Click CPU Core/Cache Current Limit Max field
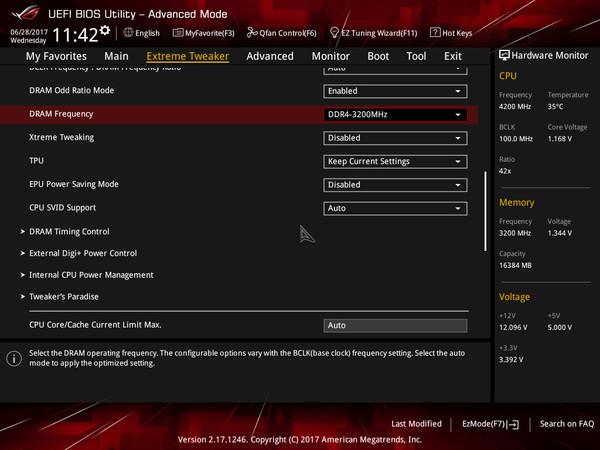The height and width of the screenshot is (450, 600). tap(395, 325)
